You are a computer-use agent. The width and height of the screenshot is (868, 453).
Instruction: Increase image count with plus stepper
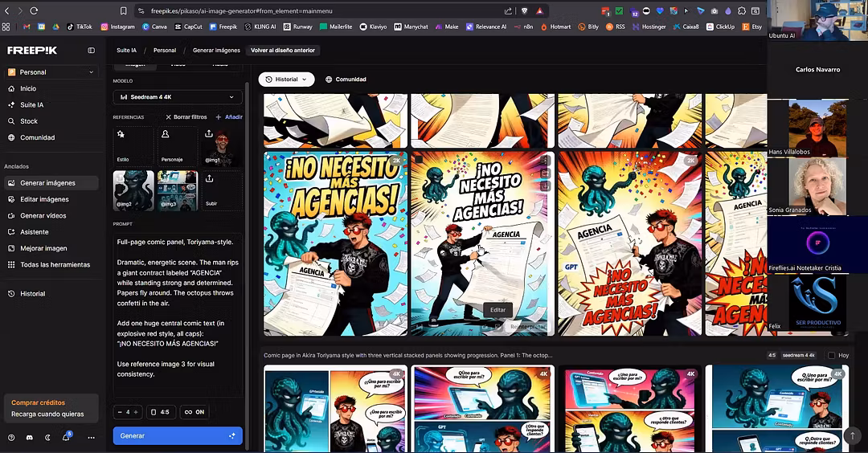pos(135,412)
